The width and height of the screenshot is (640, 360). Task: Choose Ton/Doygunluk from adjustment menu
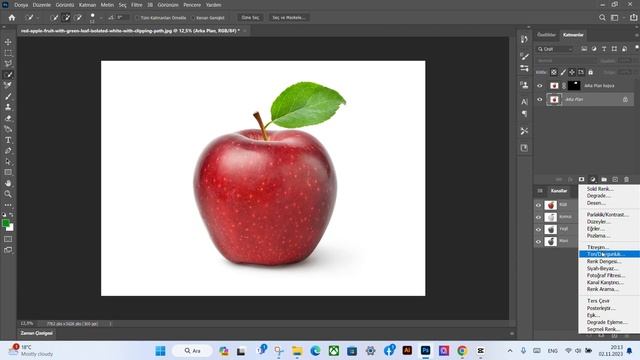(x=609, y=254)
